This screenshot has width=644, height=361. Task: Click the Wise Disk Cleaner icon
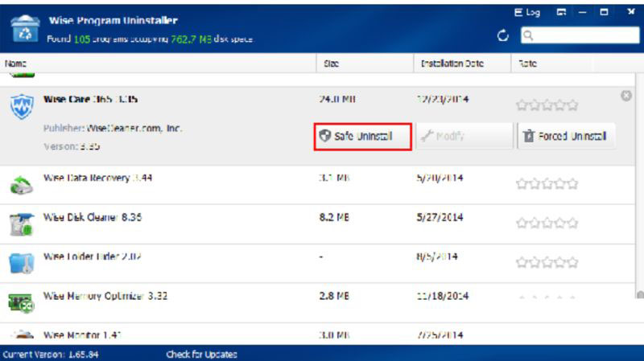[22, 224]
